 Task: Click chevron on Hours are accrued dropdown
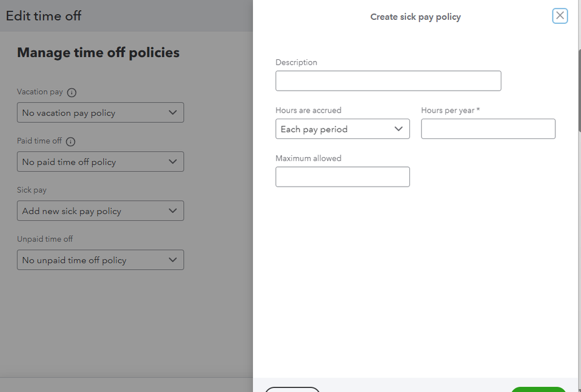coord(398,129)
